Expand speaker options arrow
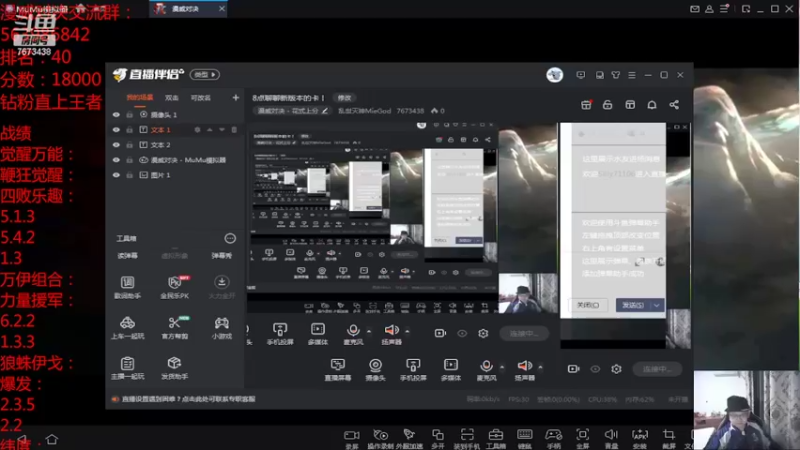 540,367
